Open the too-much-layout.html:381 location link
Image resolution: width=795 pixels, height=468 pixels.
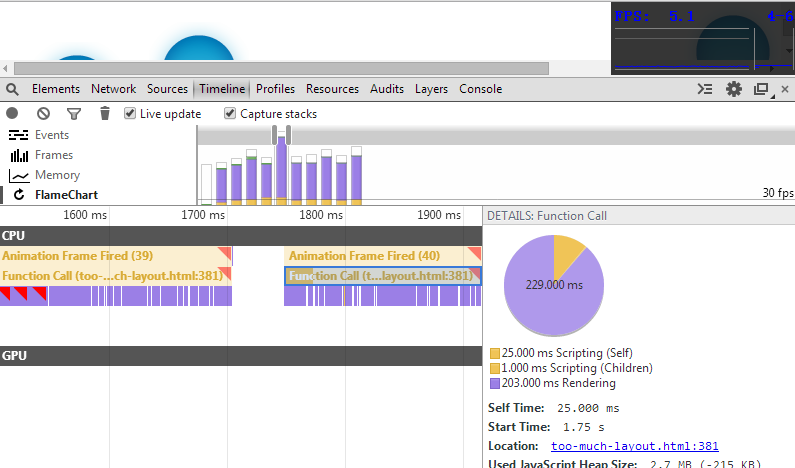coord(634,446)
